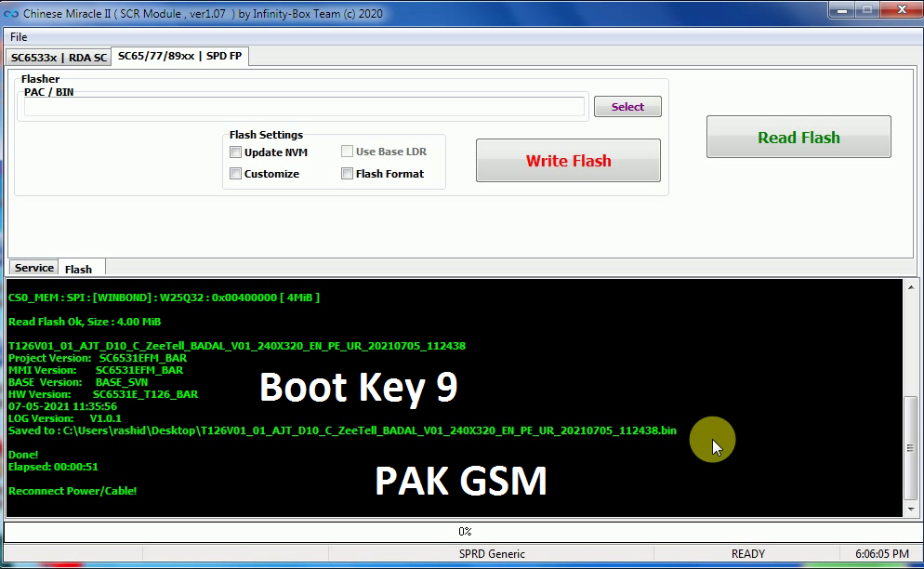Click the 'LOG Version: V1.0.1' line

pyautogui.click(x=65, y=418)
